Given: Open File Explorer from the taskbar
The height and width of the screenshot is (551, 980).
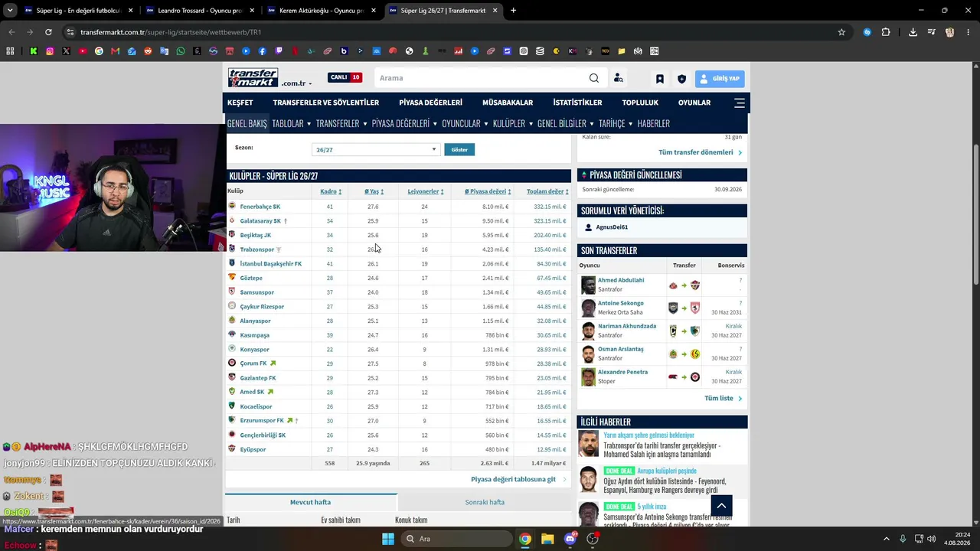Looking at the screenshot, I should 547,539.
